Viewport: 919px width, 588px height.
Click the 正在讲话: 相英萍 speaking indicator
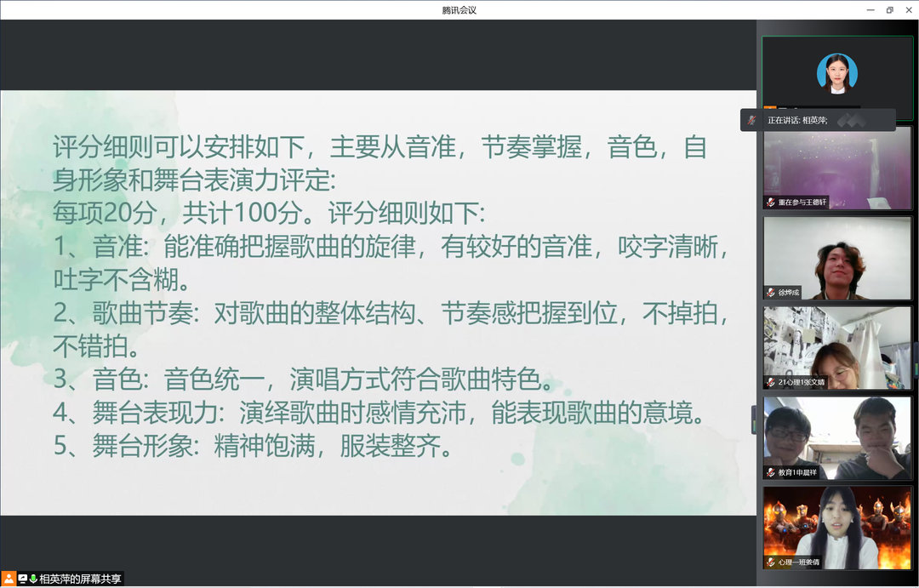tap(797, 120)
